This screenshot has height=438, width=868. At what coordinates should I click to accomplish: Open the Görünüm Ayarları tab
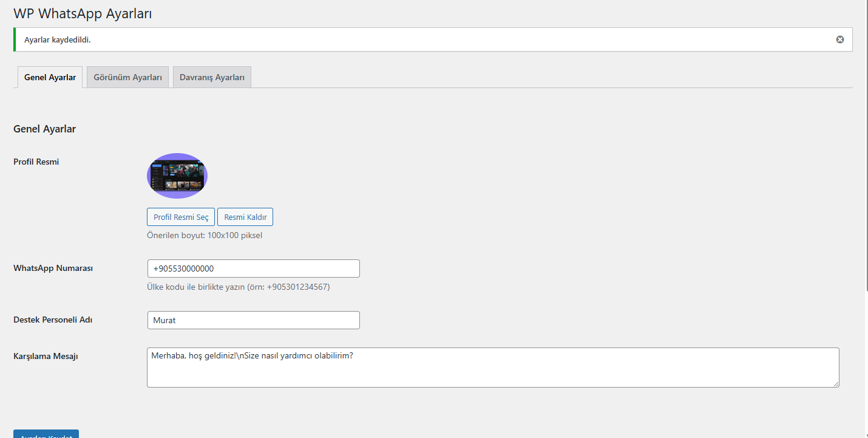[127, 77]
